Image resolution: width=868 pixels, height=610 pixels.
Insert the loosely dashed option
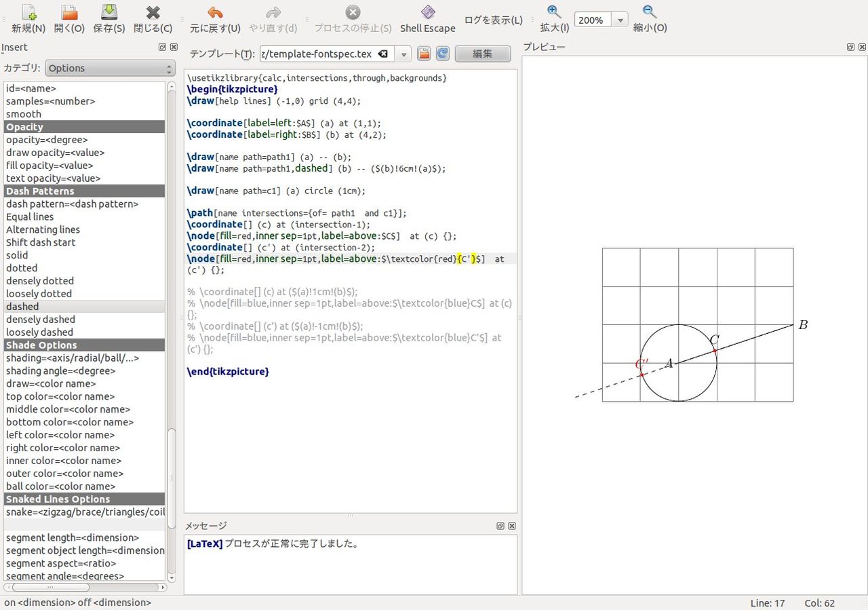pos(85,332)
